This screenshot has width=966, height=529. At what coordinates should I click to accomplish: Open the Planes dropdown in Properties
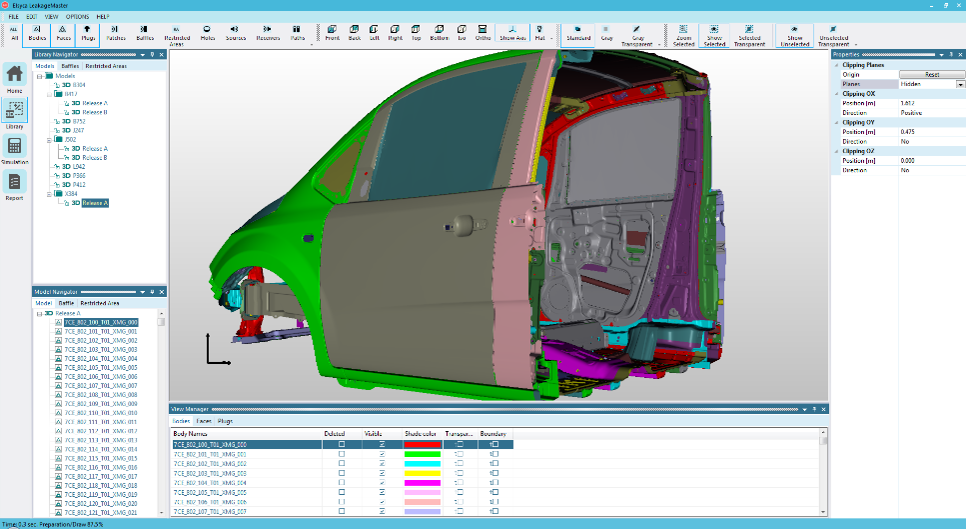pos(961,84)
